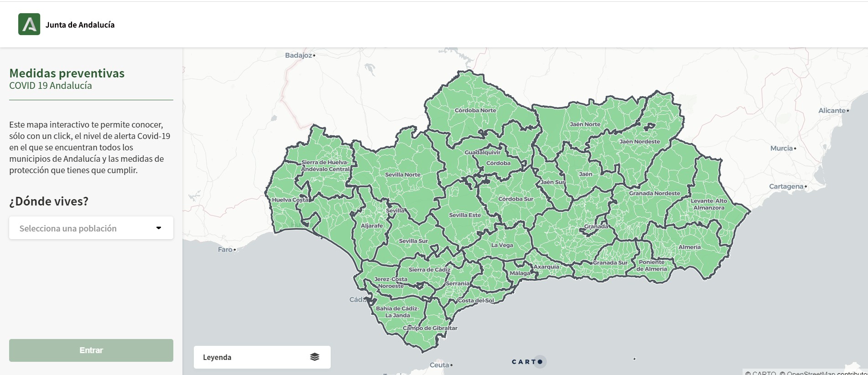Click the Levante-Alto Almanzora area
Screen dimensions: 868x375
[708, 204]
